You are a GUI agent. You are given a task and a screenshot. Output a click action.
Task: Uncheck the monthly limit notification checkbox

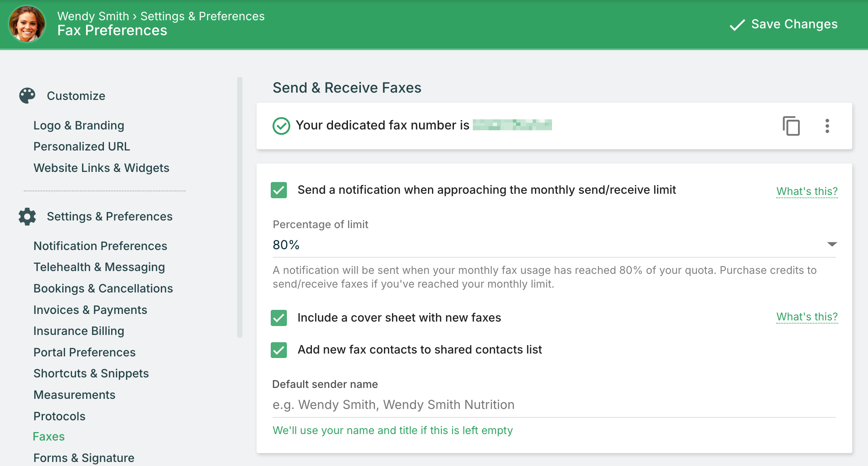[x=279, y=190]
